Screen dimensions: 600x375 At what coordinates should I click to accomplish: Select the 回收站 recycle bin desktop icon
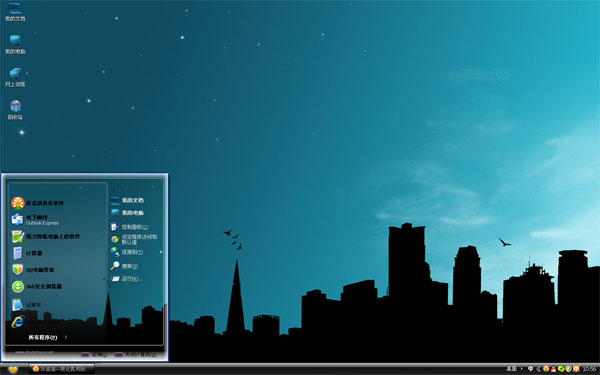click(x=15, y=110)
